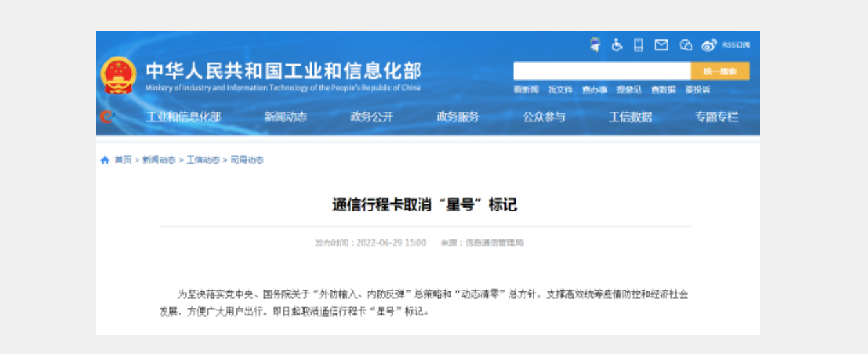Open the 查办事 quick link
Viewport: 868px width, 354px height.
(594, 90)
